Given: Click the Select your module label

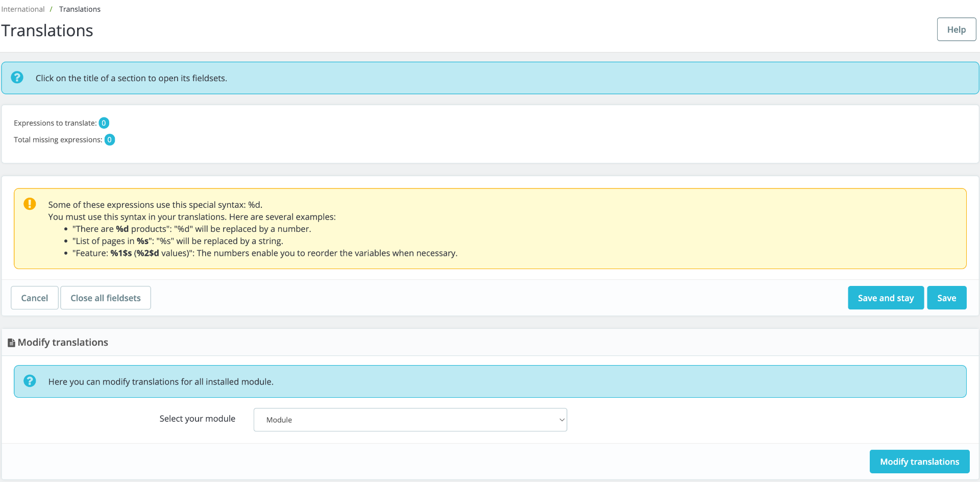Looking at the screenshot, I should [198, 419].
